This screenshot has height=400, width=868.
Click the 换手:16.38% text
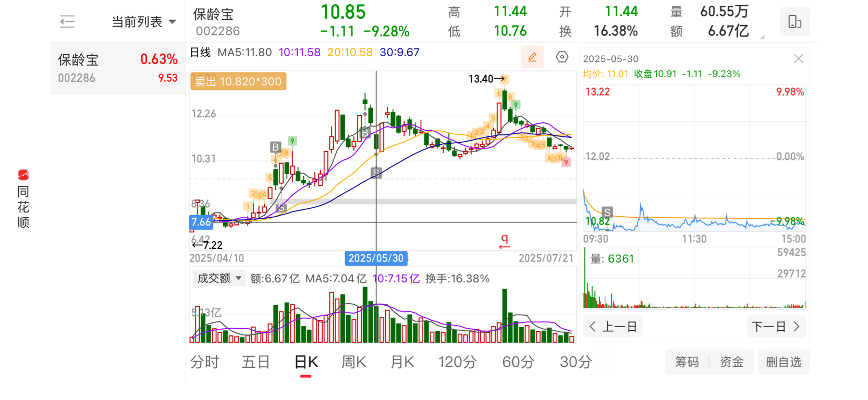coord(457,279)
